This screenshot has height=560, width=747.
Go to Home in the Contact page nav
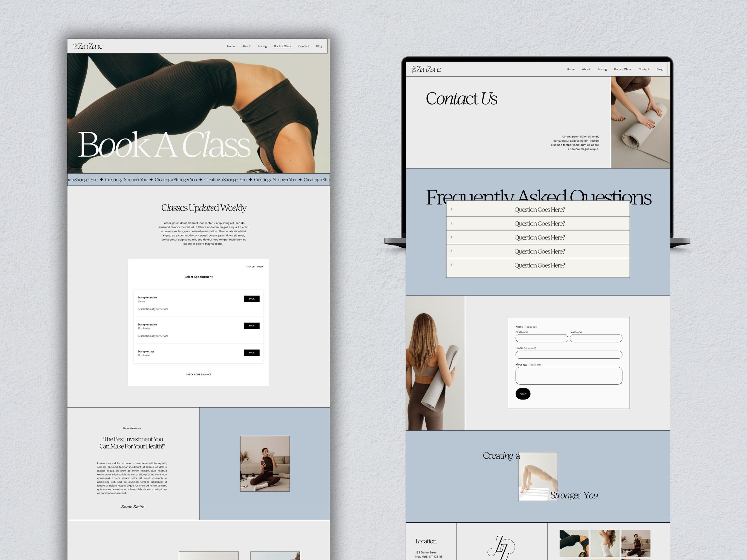(571, 69)
